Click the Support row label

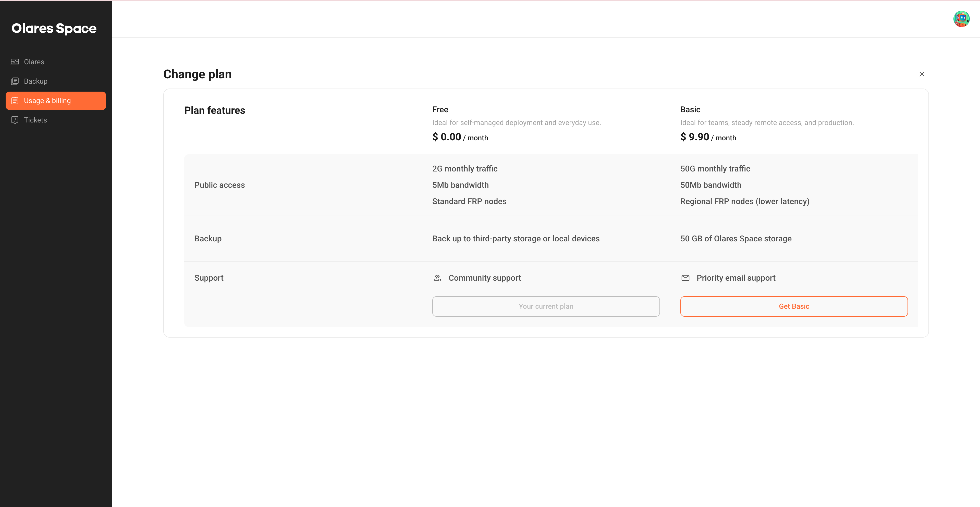click(209, 278)
